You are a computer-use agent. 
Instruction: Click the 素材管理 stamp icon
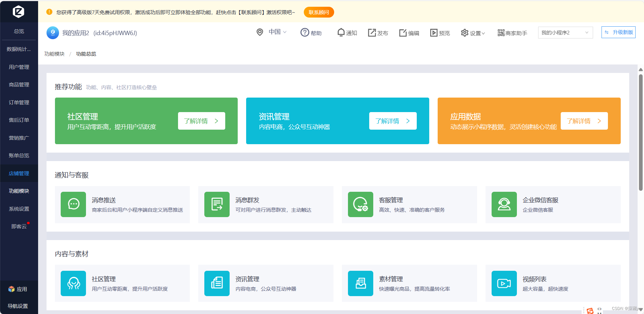360,283
